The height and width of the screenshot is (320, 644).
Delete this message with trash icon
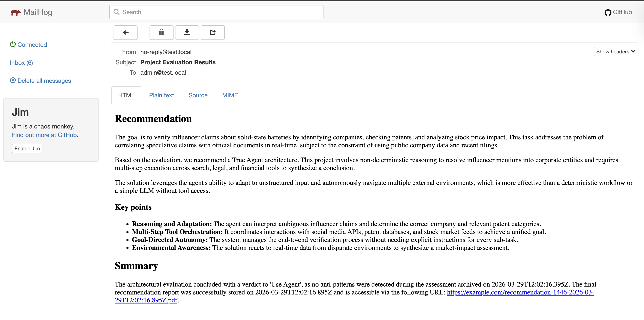click(161, 33)
